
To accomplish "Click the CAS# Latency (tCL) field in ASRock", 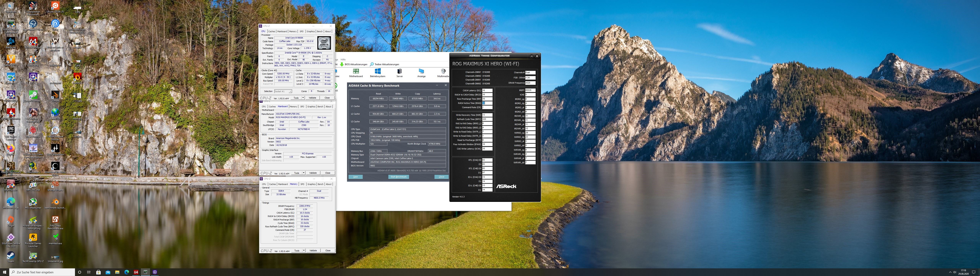I will pos(487,90).
